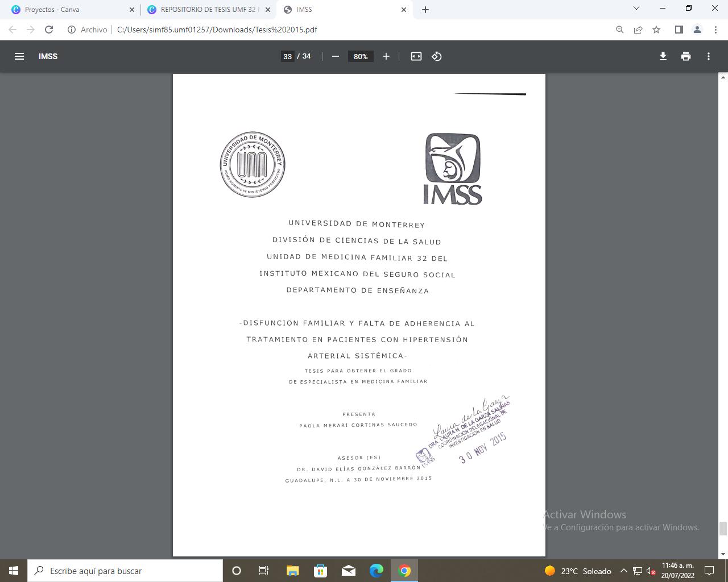The width and height of the screenshot is (728, 582).
Task: Click the scrollbar up arrow
Action: pos(723,77)
